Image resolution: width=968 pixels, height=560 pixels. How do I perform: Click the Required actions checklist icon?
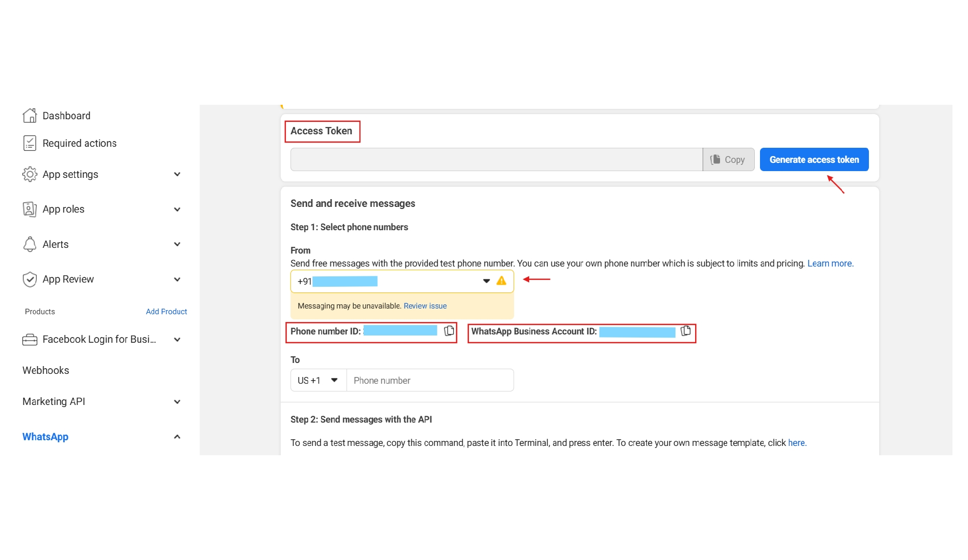(30, 143)
